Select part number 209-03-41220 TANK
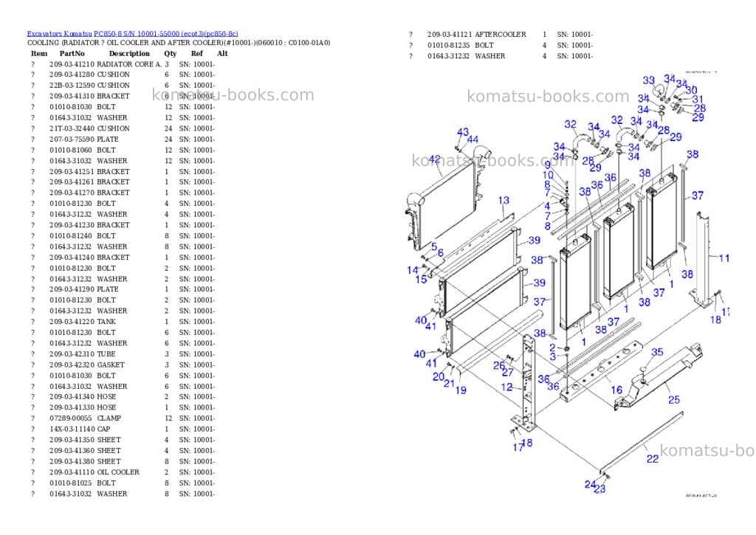Viewport: 756px width, 535px height. pos(72,322)
